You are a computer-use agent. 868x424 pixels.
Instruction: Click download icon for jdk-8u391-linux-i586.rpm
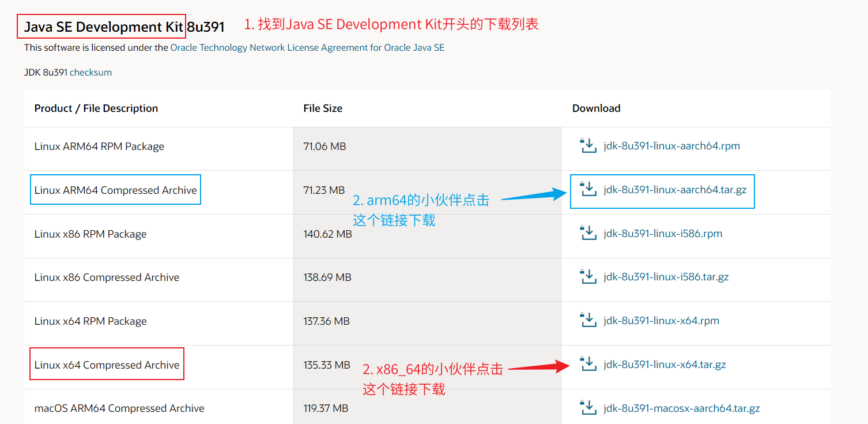(x=588, y=234)
